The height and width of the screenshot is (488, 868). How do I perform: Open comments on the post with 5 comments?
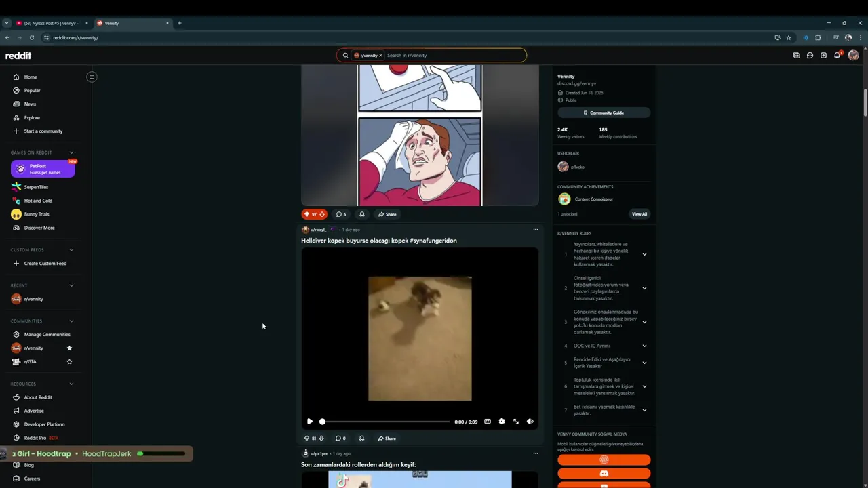(341, 214)
